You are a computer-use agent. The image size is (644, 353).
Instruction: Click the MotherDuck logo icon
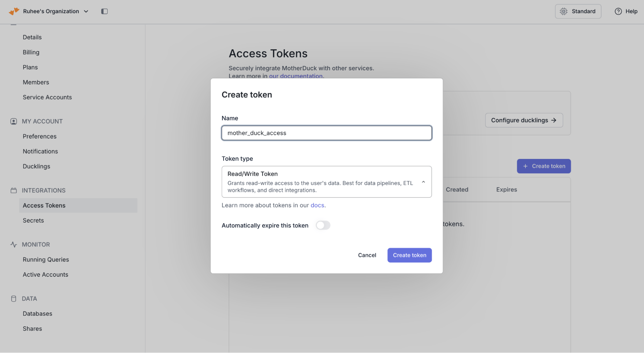tap(14, 11)
